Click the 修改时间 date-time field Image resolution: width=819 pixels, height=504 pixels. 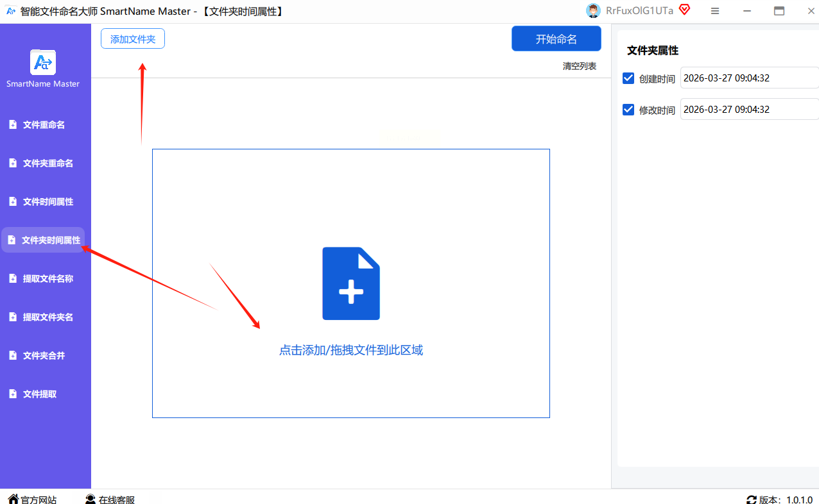(750, 109)
